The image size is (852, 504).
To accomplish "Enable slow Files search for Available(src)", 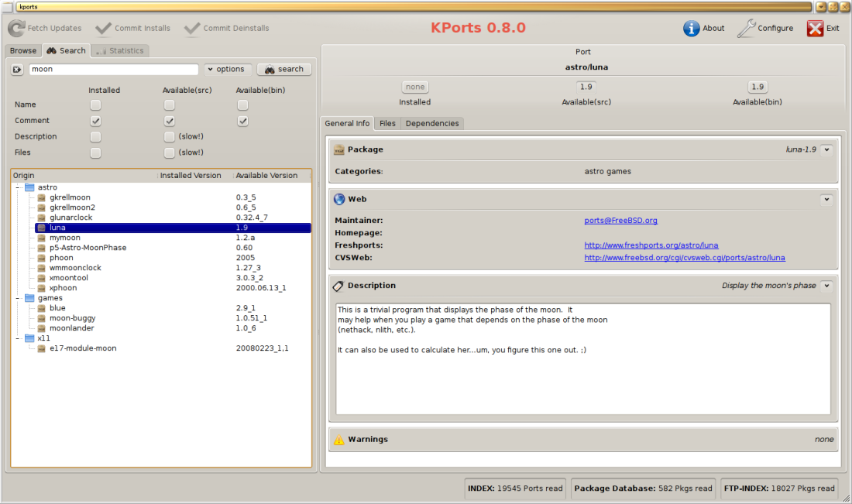I will [170, 153].
